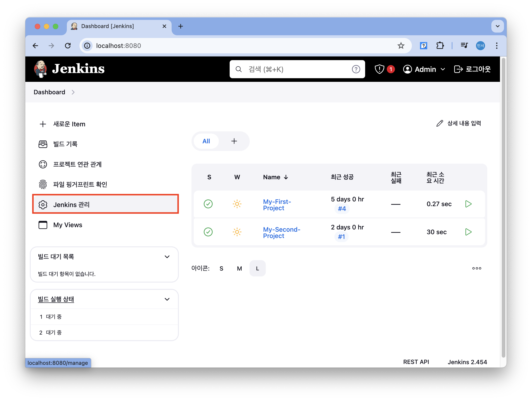The height and width of the screenshot is (401, 532).
Task: Click 로그아웃 to log out
Action: pos(472,69)
